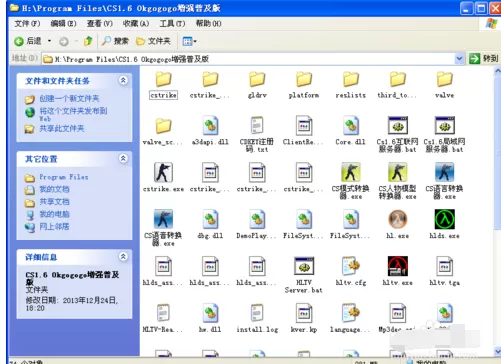The height and width of the screenshot is (364, 501).
Task: Open 共享文档 link
Action: 54,202
